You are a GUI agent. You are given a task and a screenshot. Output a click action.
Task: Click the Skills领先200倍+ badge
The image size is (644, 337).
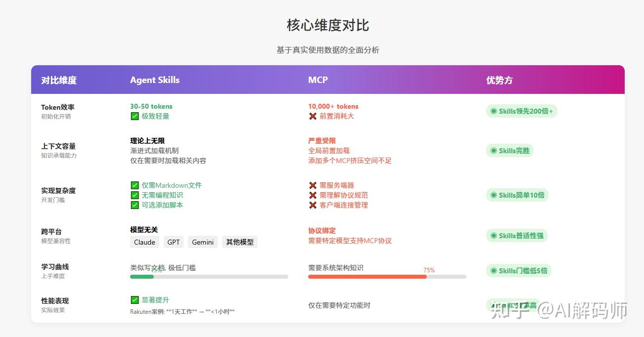[521, 111]
